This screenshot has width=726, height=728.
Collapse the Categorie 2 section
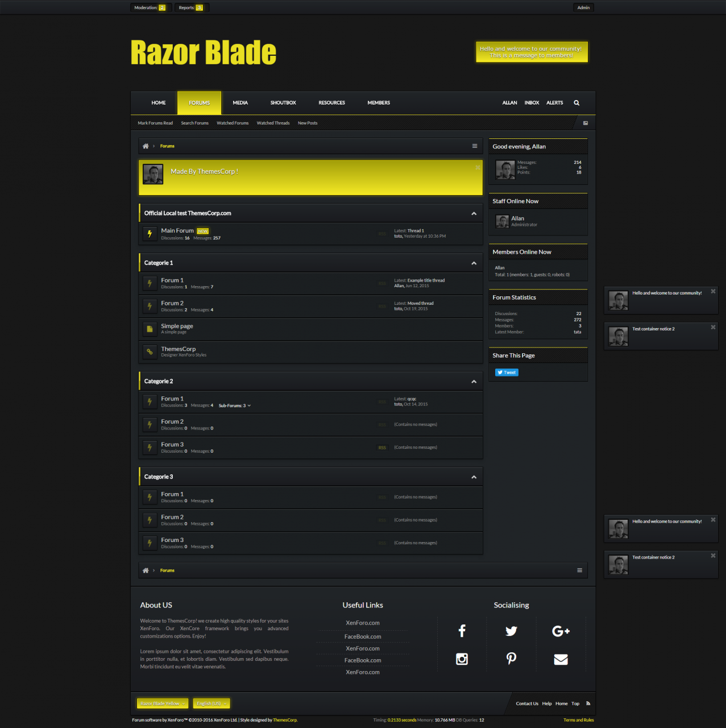[x=474, y=382]
